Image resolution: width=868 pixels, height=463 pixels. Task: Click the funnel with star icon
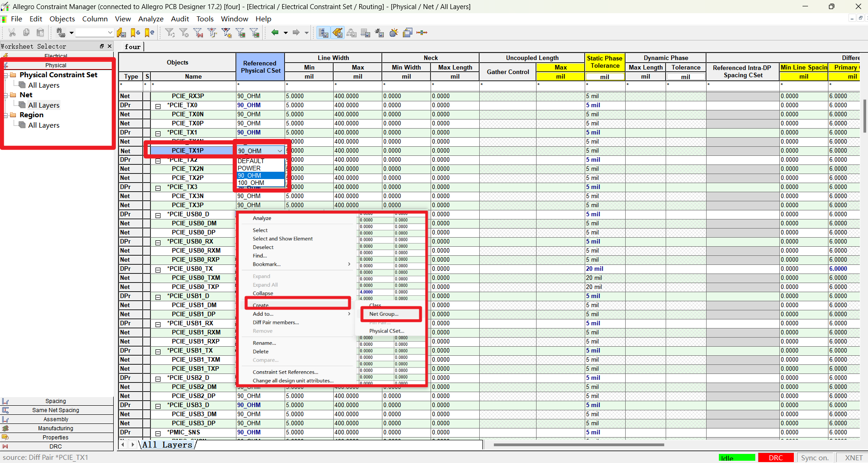[226, 32]
